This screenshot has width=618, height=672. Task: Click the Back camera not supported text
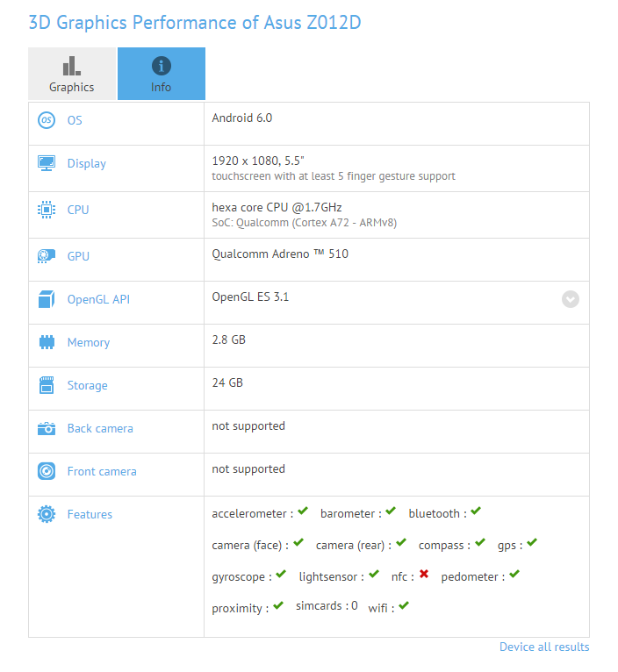248,426
